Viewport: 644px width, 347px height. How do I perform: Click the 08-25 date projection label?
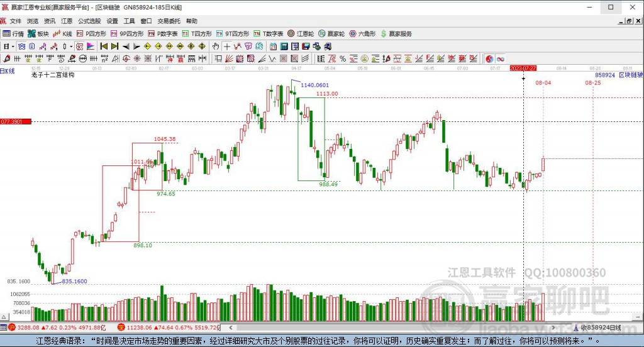pos(592,83)
